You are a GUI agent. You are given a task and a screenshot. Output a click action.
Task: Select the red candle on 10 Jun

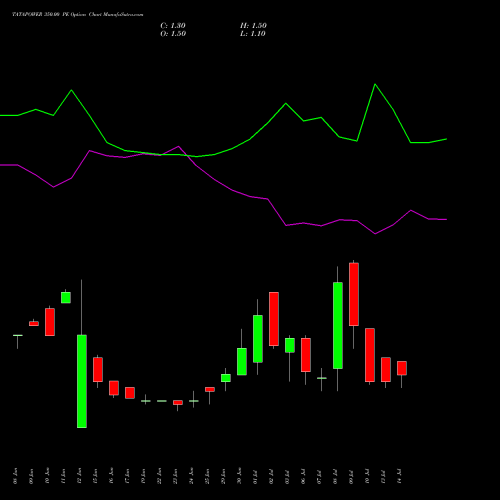[x=50, y=322]
